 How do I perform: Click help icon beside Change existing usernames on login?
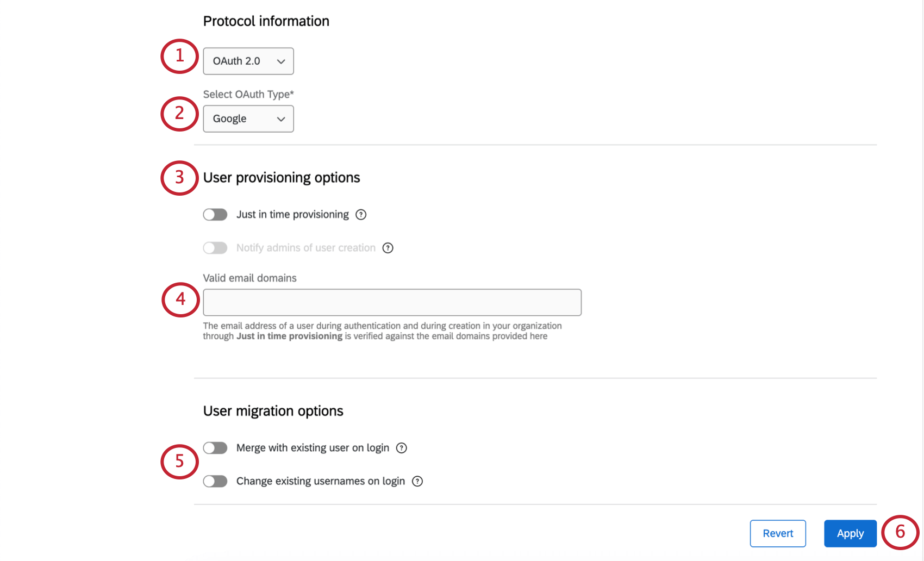pos(417,481)
